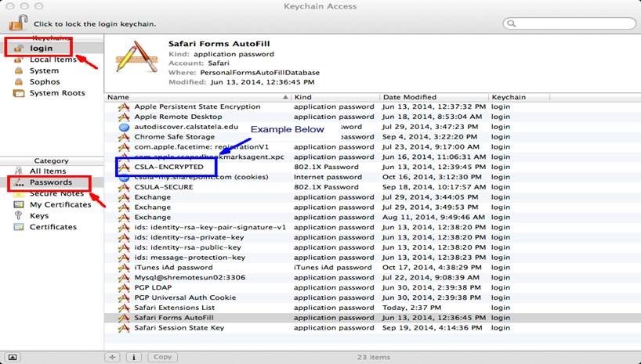
Task: Click the iTunes iAd password item icon
Action: pyautogui.click(x=124, y=268)
